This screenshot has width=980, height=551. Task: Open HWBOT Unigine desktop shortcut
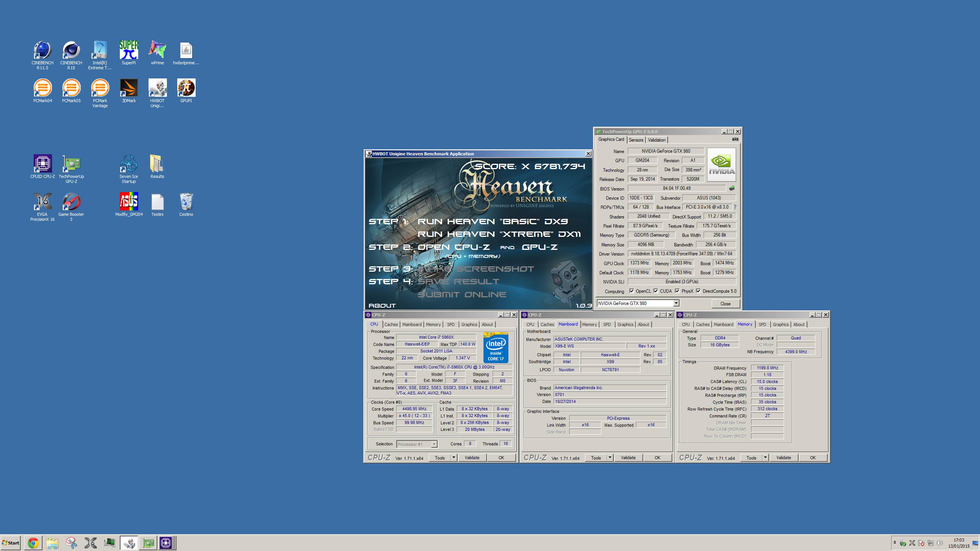[x=157, y=93]
